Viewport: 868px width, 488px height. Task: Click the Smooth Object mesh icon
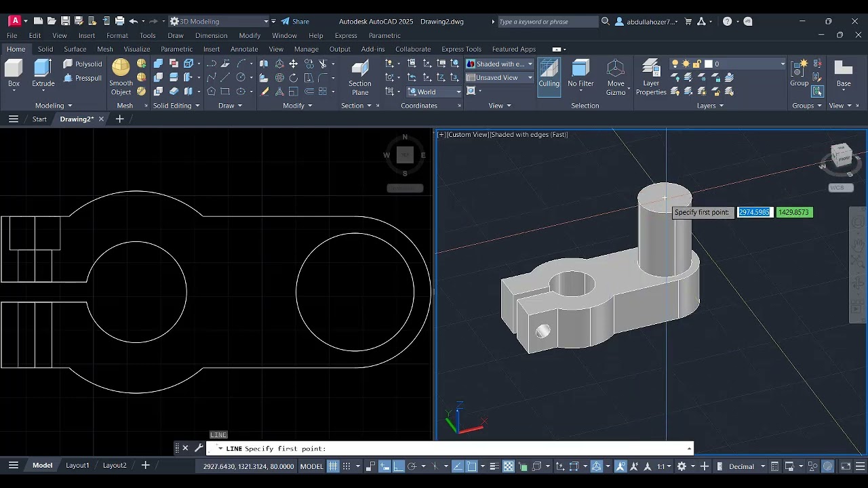pos(121,77)
